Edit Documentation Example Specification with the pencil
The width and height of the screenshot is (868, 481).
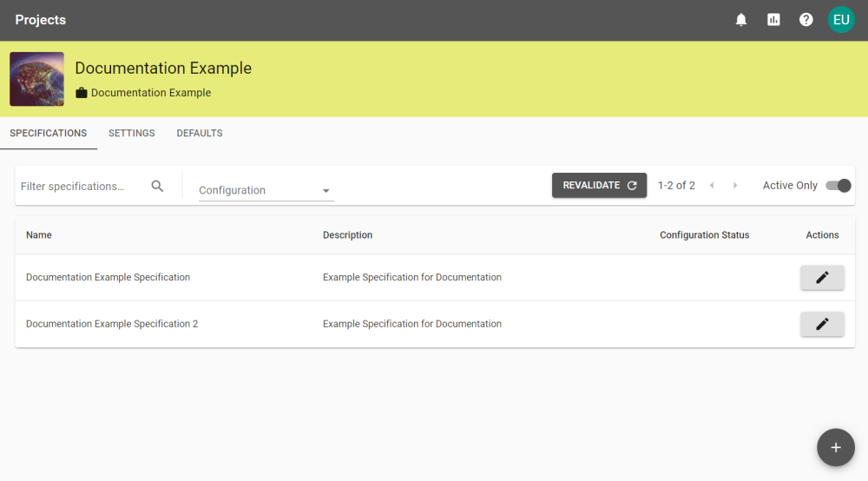[x=822, y=277]
